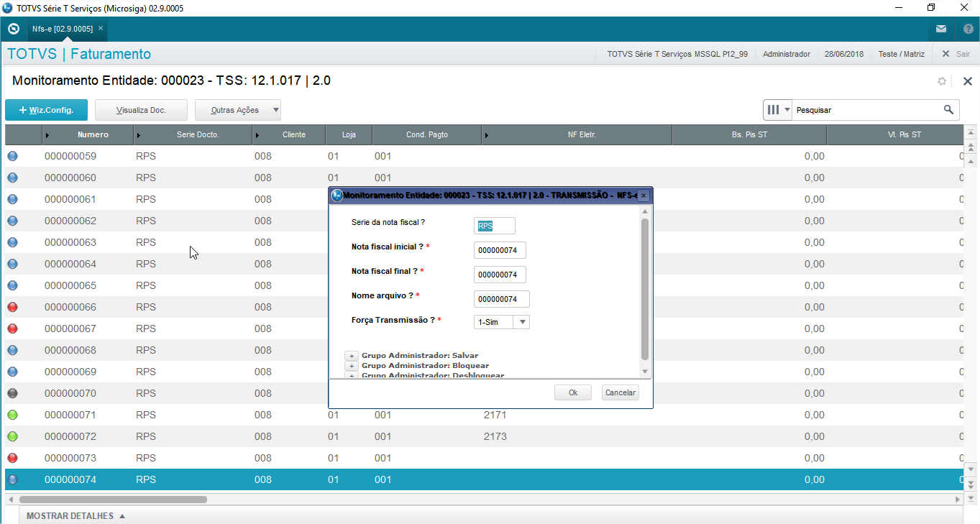Viewport: 980px width, 524px height.
Task: Open the help question mark icon
Action: point(968,29)
